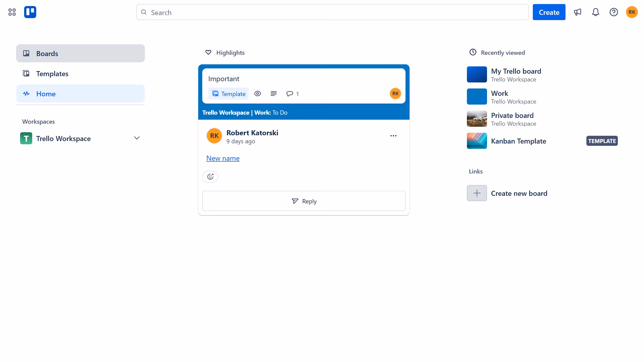644x362 pixels.
Task: Focus the Search input field
Action: (332, 12)
